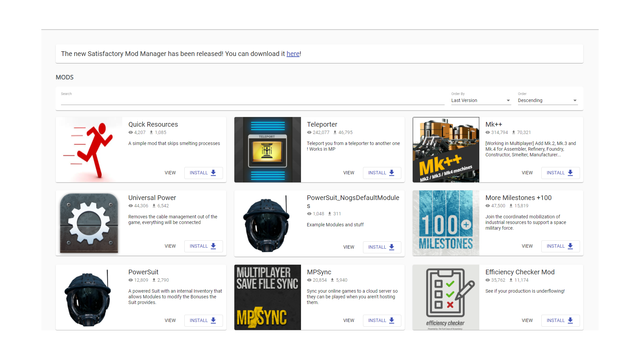Click the 'PowerSuit_NogsDefaultModules' title
640x360 pixels.
(353, 202)
